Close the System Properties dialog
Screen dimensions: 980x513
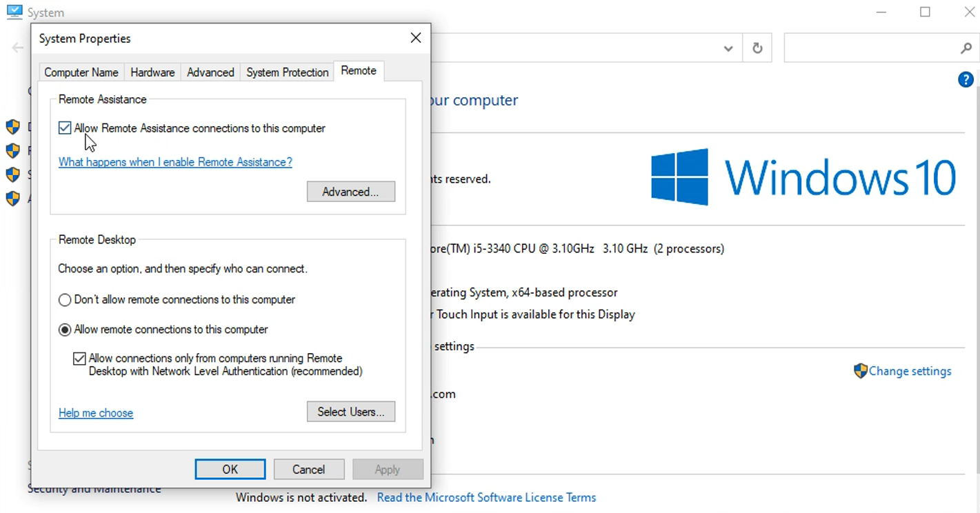415,38
